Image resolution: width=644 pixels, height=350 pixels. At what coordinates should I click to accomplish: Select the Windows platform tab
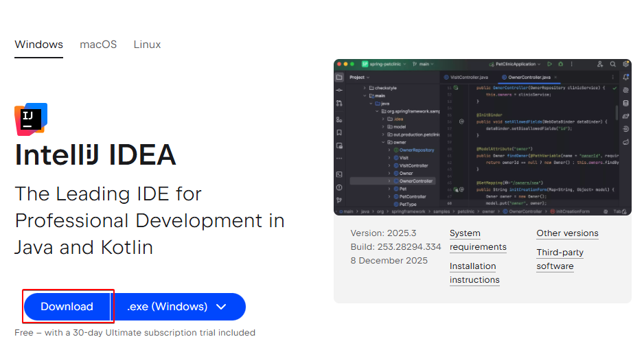(x=38, y=45)
